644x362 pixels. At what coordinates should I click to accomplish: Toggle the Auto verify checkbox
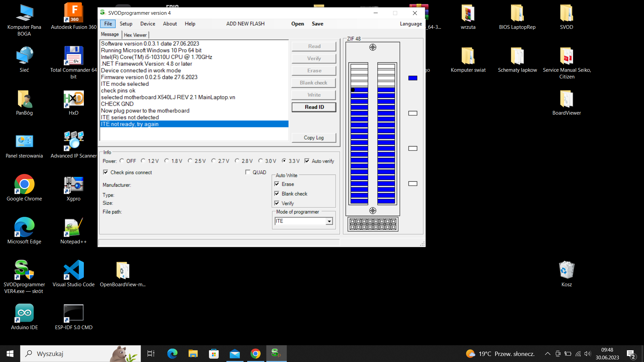307,161
